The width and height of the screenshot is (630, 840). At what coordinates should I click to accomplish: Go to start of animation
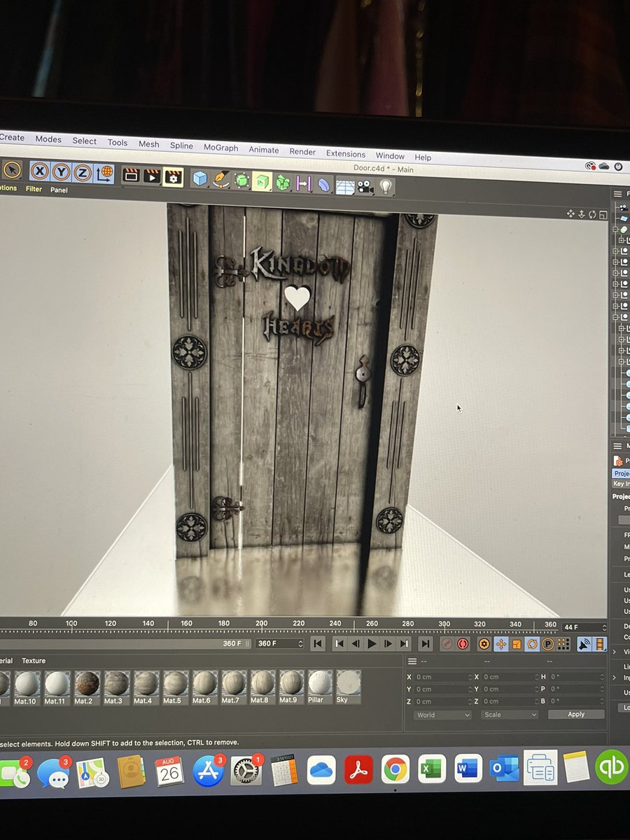318,644
